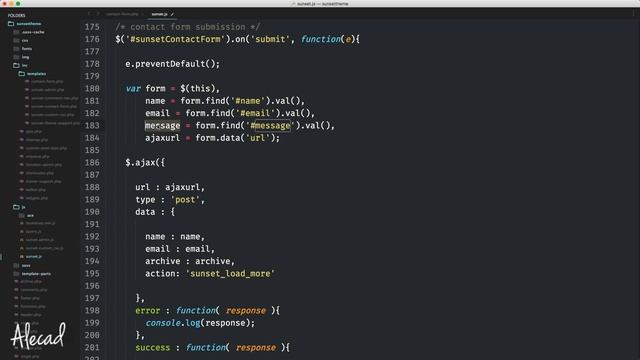Click the back tab navigation arrow

point(89,14)
